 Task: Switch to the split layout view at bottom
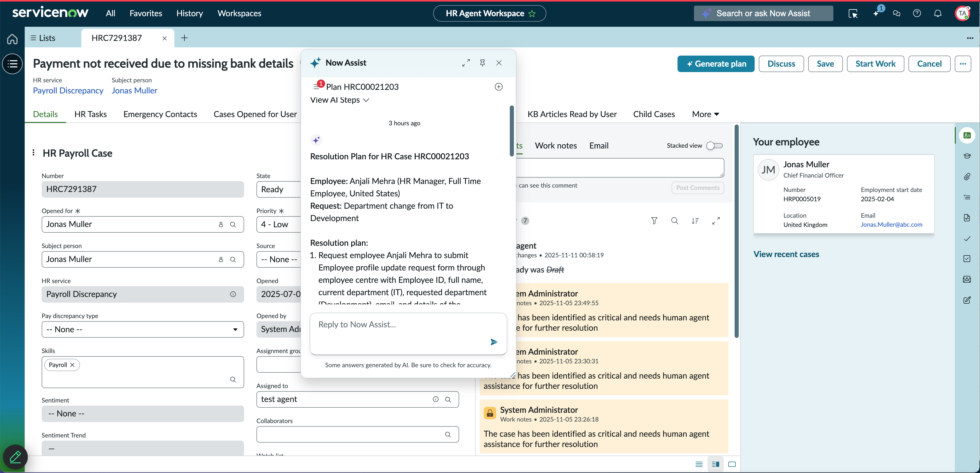click(x=716, y=464)
